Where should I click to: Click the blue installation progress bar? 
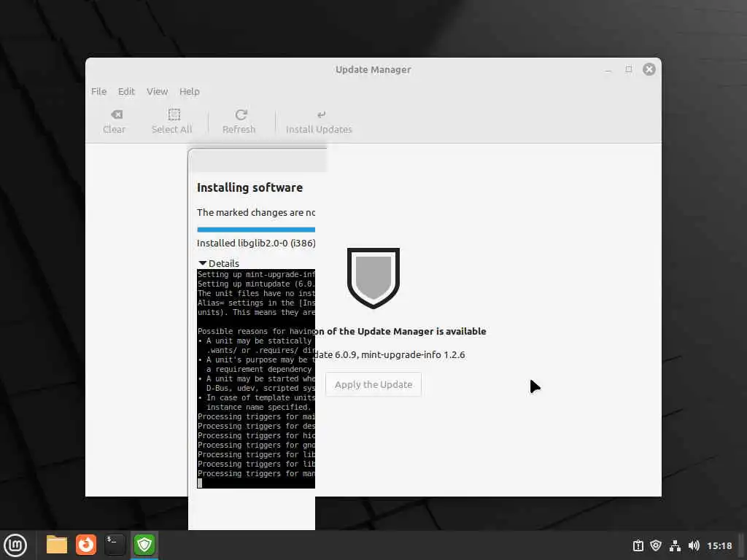(x=256, y=230)
